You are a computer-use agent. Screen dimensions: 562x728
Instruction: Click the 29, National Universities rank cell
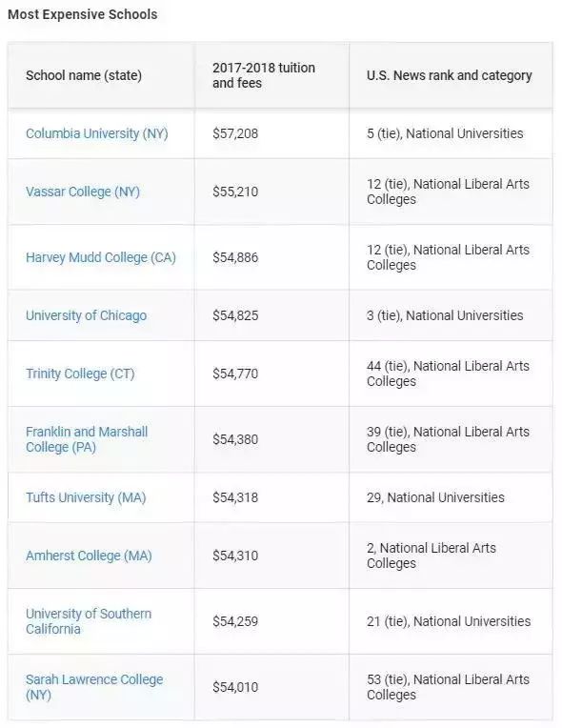tap(435, 497)
